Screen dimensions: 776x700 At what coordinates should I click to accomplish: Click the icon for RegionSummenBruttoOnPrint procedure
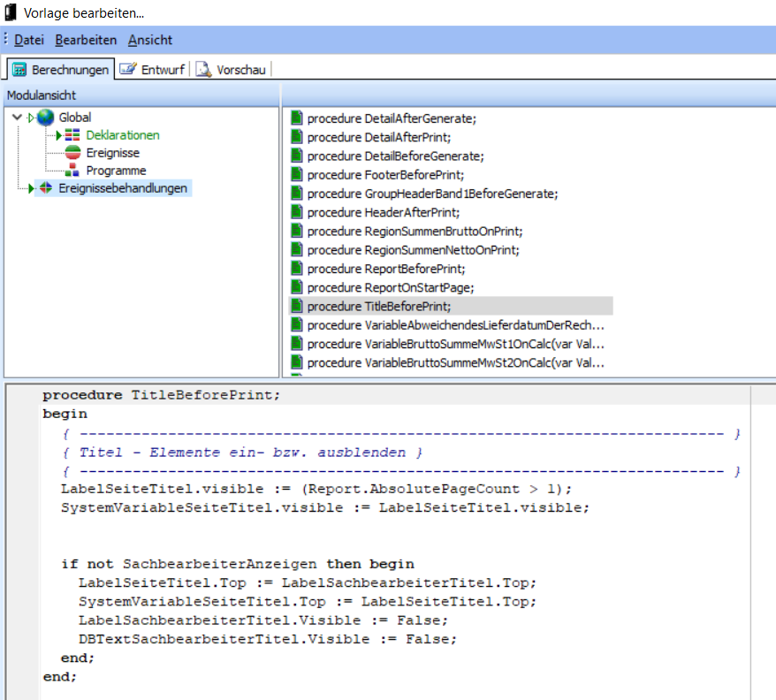point(296,231)
